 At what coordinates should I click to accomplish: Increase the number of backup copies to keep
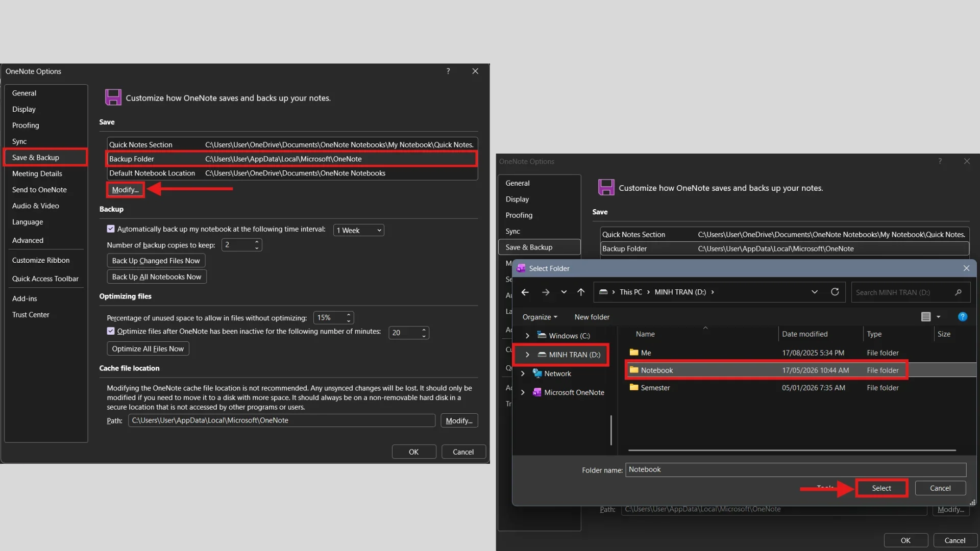coord(257,242)
